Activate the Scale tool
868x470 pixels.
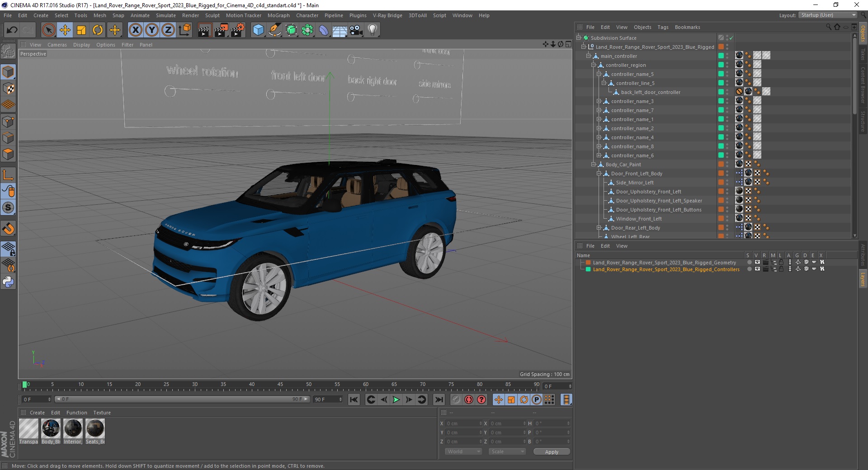(x=81, y=30)
